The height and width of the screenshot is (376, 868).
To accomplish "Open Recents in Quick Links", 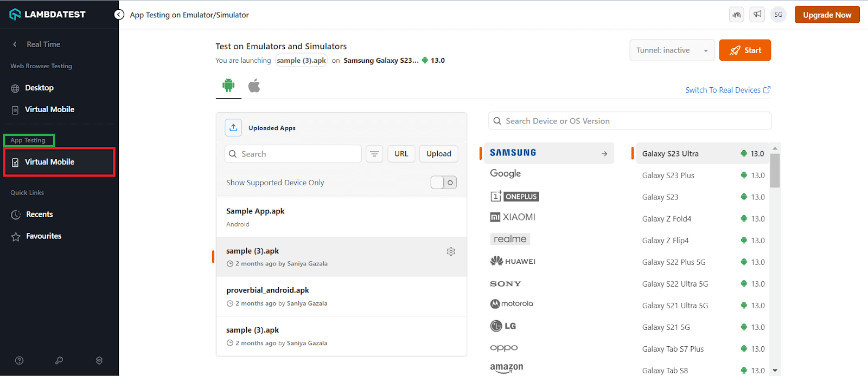I will (x=39, y=215).
